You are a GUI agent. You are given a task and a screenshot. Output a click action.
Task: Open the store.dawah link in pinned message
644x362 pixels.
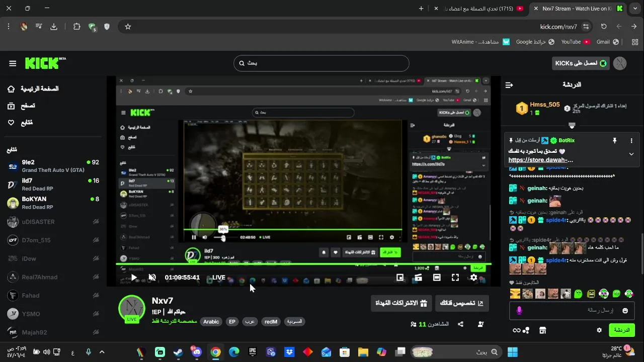pos(541,160)
